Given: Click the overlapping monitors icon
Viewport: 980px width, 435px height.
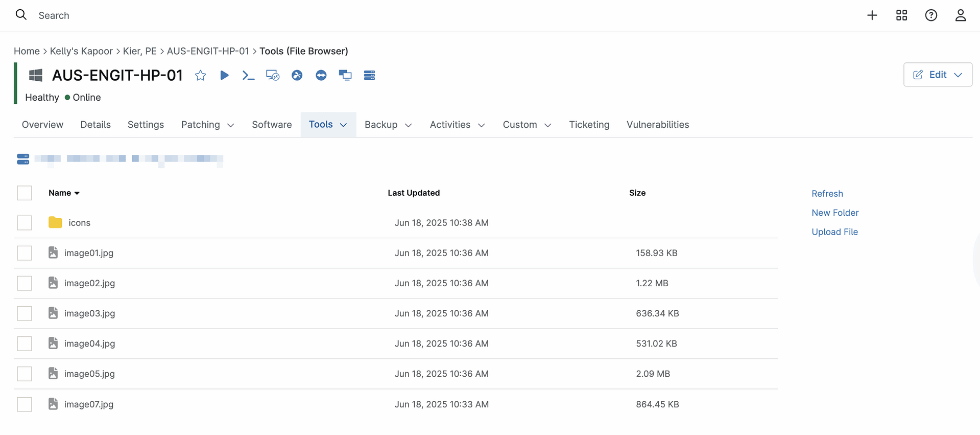Looking at the screenshot, I should click(x=345, y=76).
